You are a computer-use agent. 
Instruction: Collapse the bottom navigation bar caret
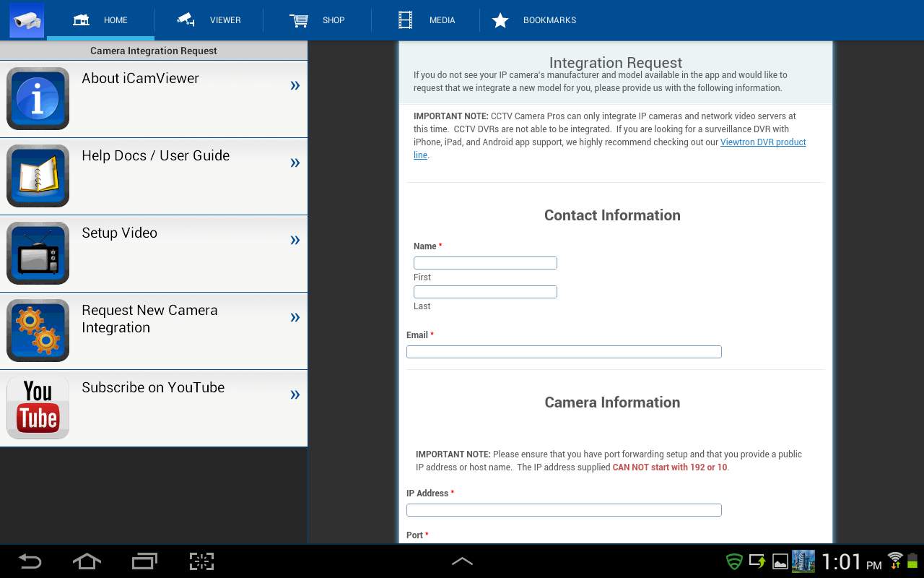pos(462,561)
